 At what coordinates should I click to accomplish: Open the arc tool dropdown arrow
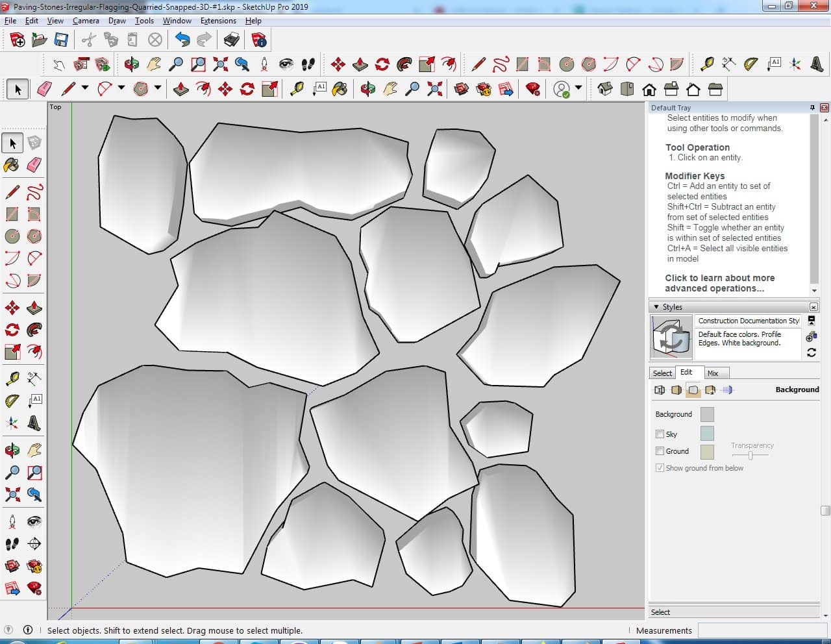[x=121, y=88]
